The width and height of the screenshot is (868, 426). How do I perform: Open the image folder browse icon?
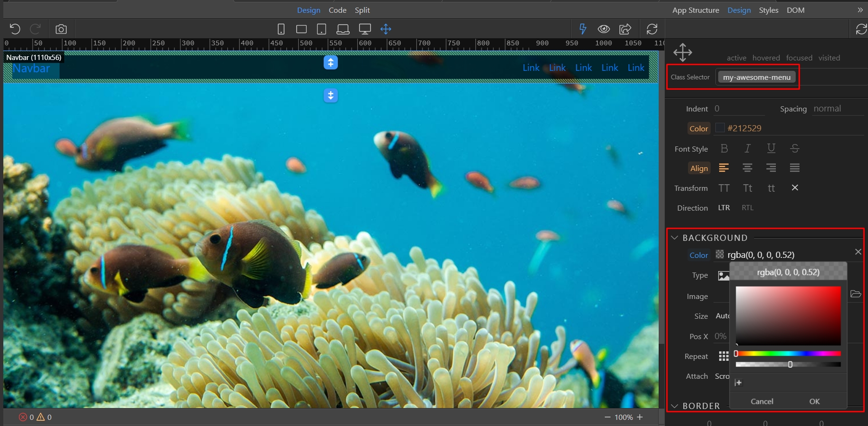(x=856, y=294)
